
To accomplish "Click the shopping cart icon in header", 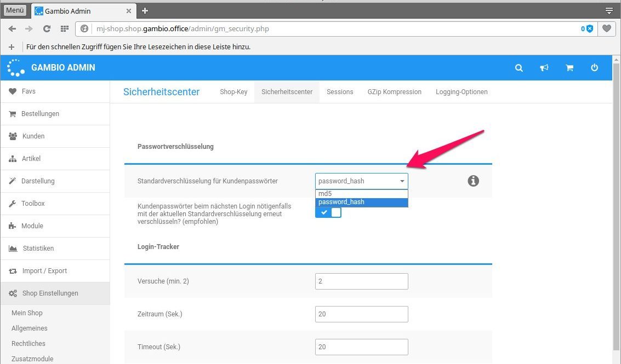I will click(569, 68).
